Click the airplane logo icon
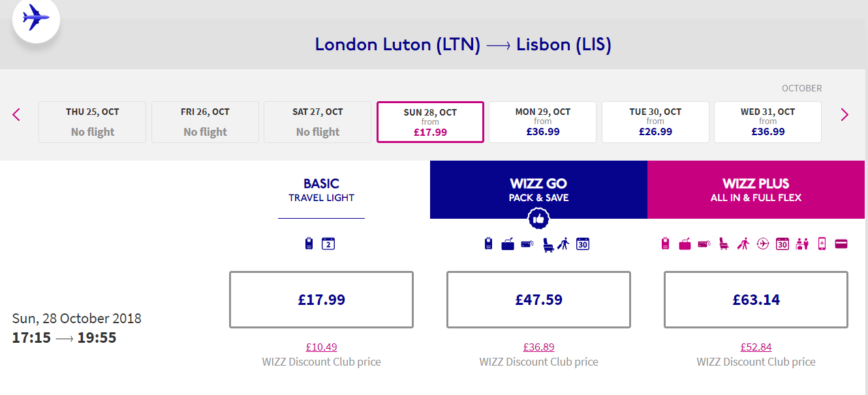The image size is (868, 395). point(36,18)
